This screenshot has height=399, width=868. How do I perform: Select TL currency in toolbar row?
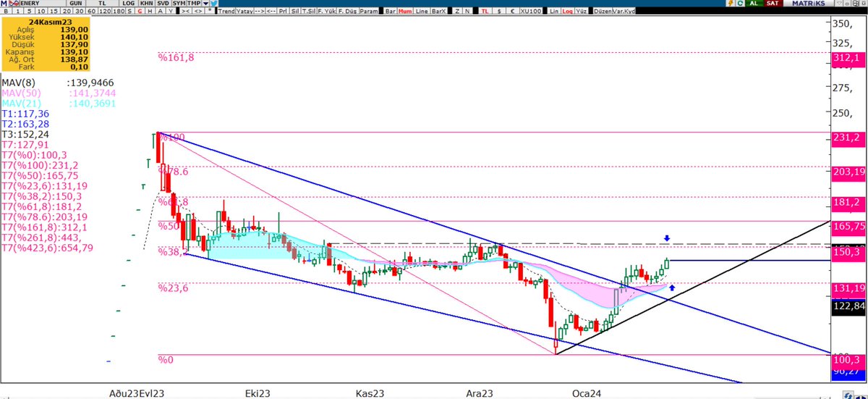click(x=485, y=12)
